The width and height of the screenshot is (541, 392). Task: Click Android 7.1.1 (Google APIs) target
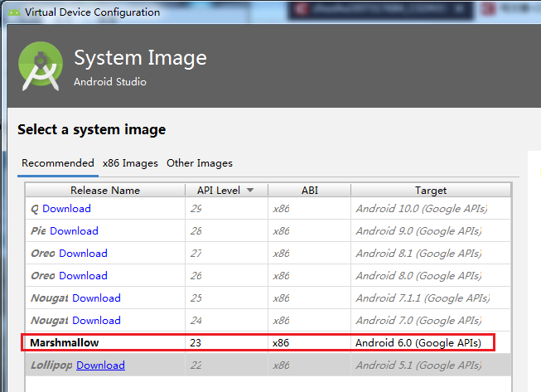423,298
